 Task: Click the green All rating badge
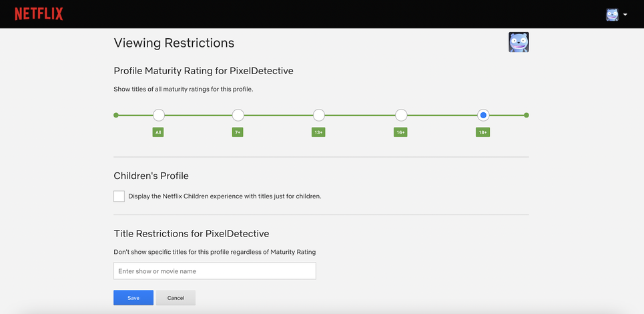coord(158,132)
